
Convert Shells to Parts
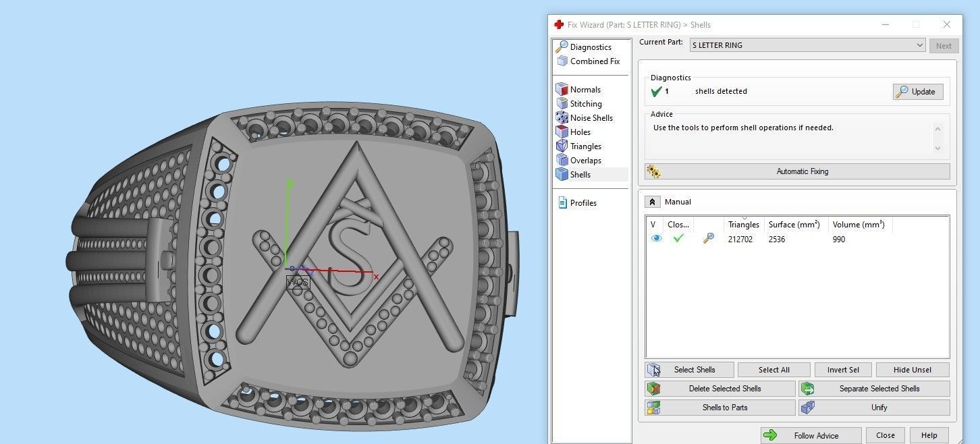pos(720,408)
